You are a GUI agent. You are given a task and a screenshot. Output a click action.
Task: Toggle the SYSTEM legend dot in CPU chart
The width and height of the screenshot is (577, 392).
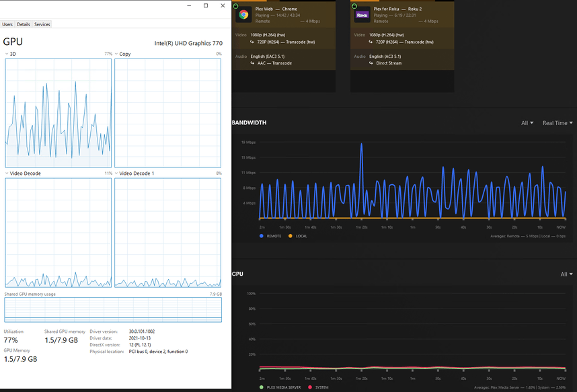tap(310, 387)
